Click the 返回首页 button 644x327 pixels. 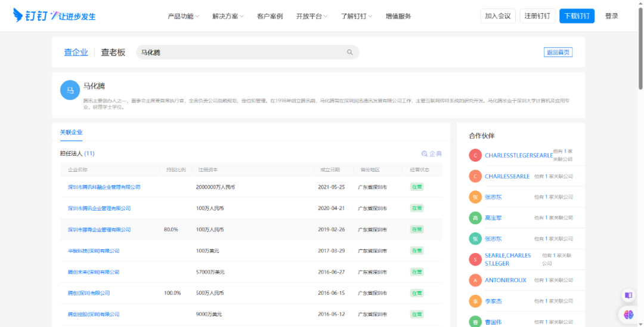click(x=558, y=52)
